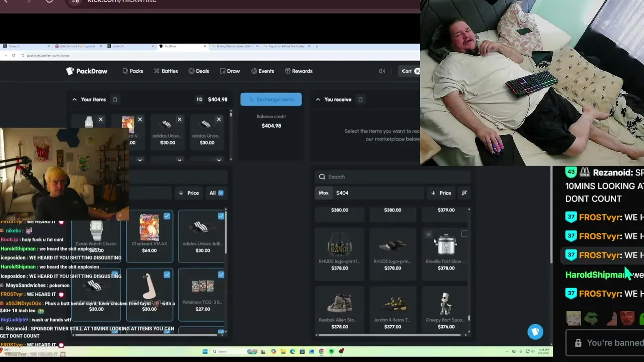644x362 pixels.
Task: Select the Charizard VMAX inventory card
Action: [149, 236]
